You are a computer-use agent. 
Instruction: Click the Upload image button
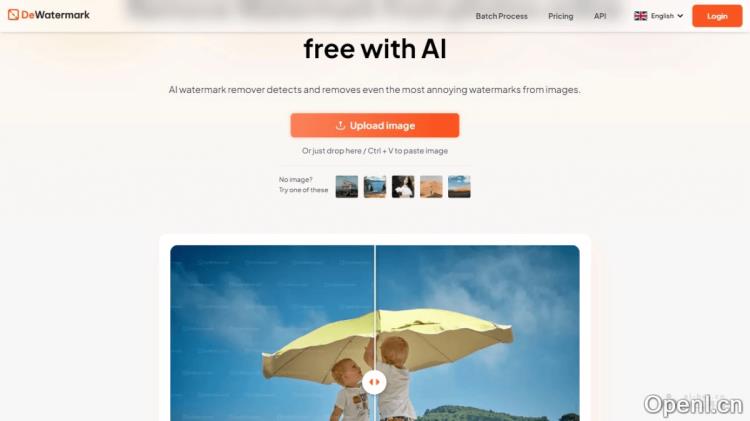click(x=375, y=125)
